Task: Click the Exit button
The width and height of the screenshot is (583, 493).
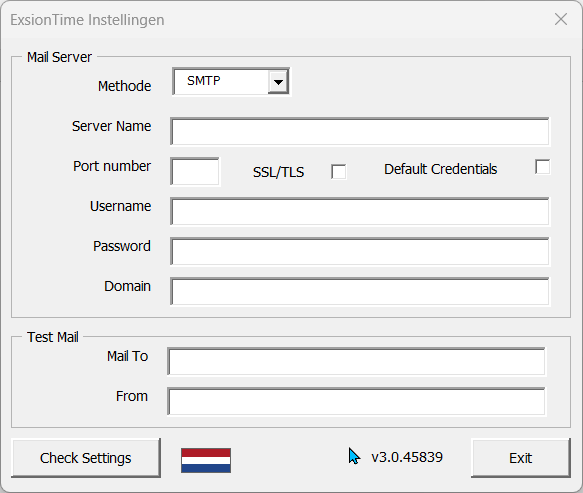Action: [x=521, y=458]
